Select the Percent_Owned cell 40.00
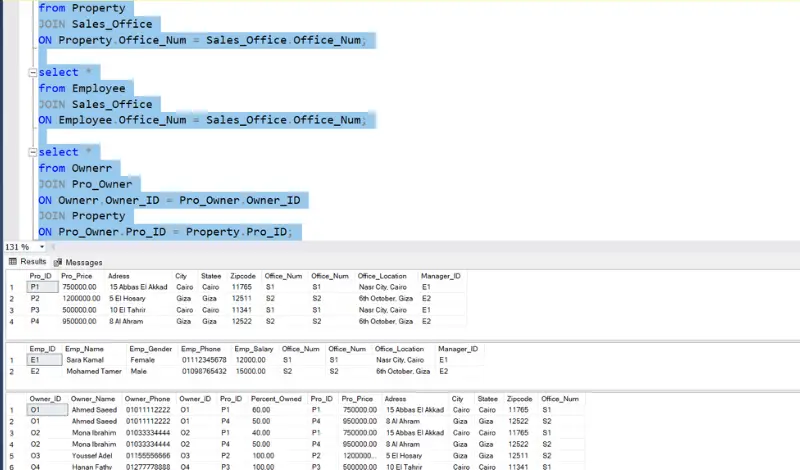This screenshot has width=800, height=470. pos(261,433)
